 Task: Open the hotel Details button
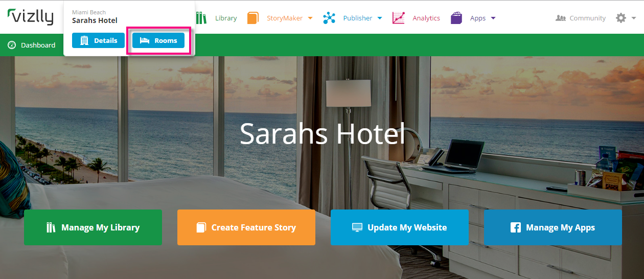(98, 40)
